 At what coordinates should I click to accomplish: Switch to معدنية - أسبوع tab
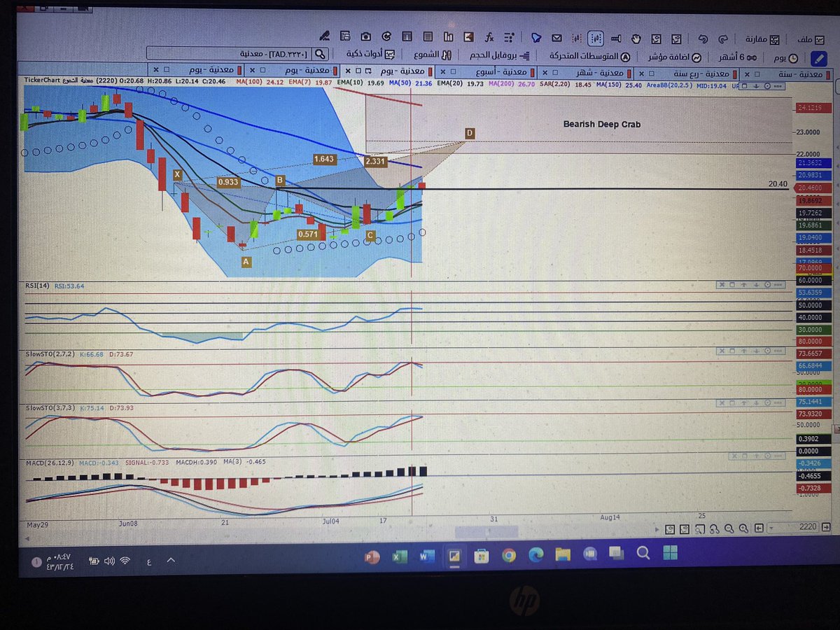[x=486, y=71]
